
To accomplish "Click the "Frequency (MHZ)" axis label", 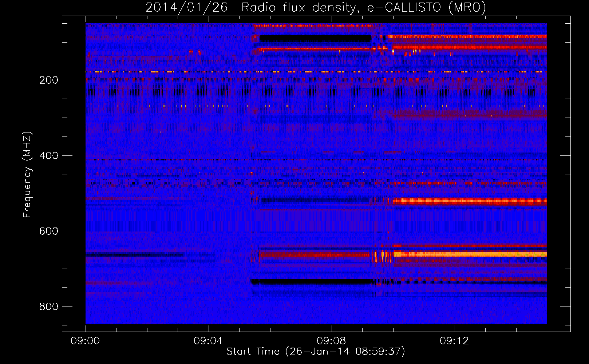I will (x=27, y=174).
